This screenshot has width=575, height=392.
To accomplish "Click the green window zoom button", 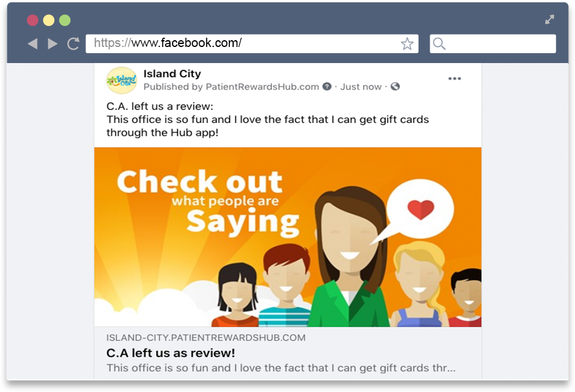I will [65, 20].
